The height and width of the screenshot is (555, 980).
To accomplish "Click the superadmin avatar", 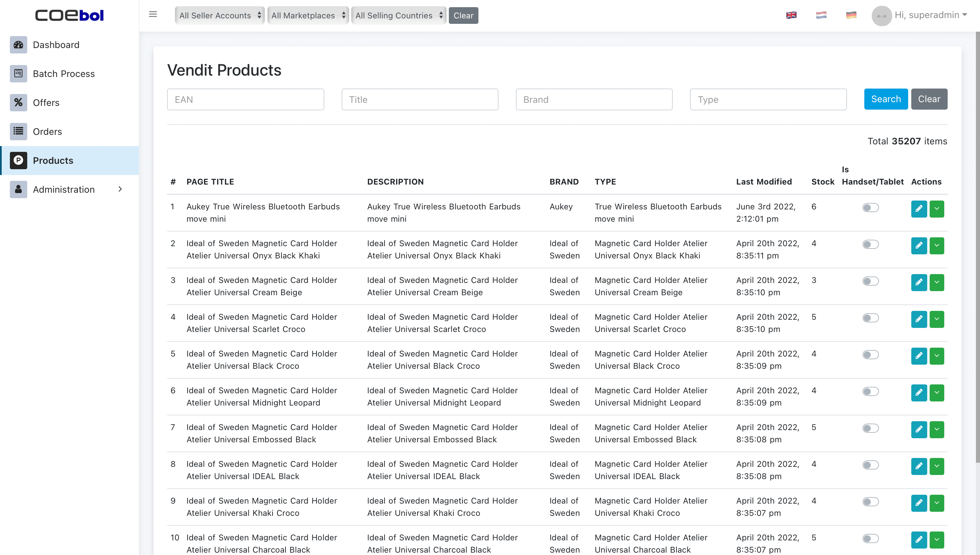I will (881, 16).
